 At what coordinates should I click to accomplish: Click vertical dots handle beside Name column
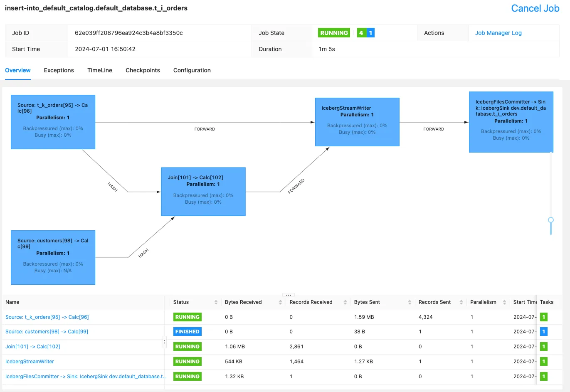click(164, 343)
